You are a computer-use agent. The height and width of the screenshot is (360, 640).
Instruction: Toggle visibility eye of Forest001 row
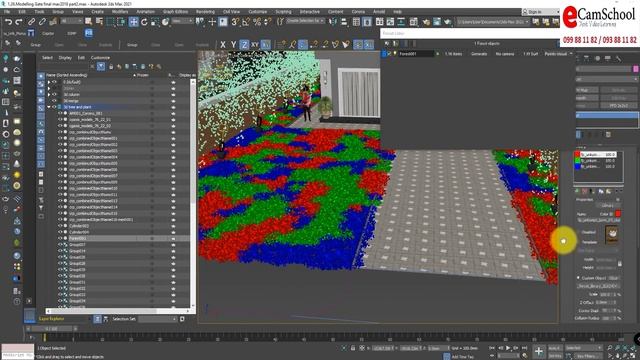pos(60,238)
